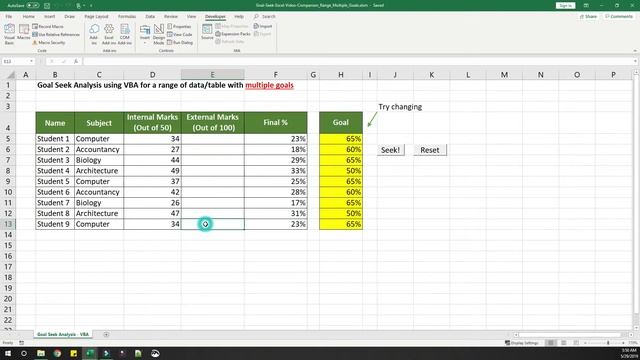This screenshot has width=640, height=360.
Task: Click Run Dialog
Action: click(x=180, y=42)
